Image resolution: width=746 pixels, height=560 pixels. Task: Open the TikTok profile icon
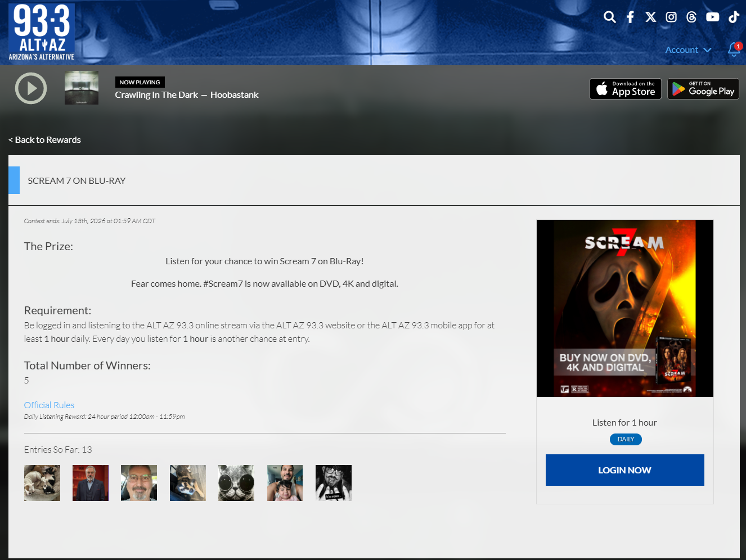(x=734, y=17)
